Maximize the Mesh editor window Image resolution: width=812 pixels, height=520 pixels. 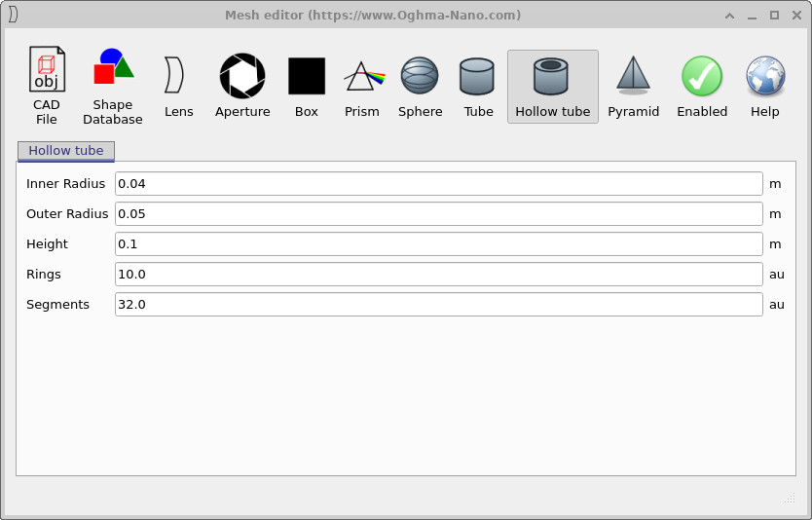pos(775,15)
